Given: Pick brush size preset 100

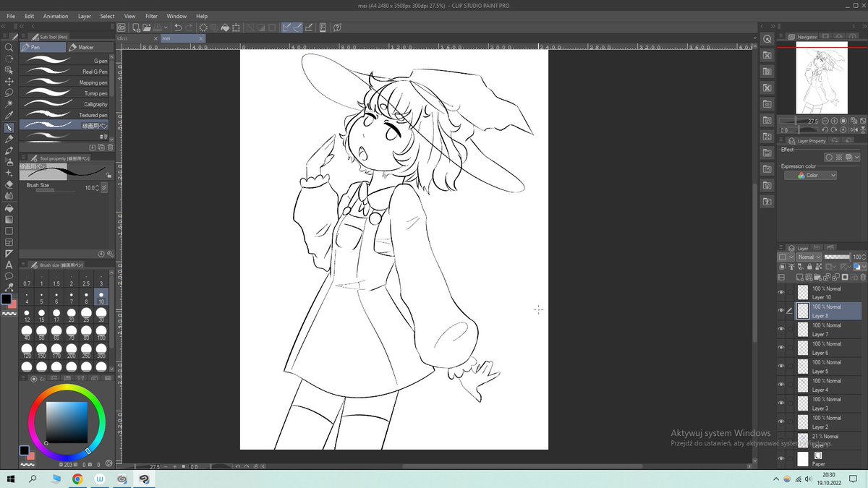Looking at the screenshot, I should click(x=101, y=333).
